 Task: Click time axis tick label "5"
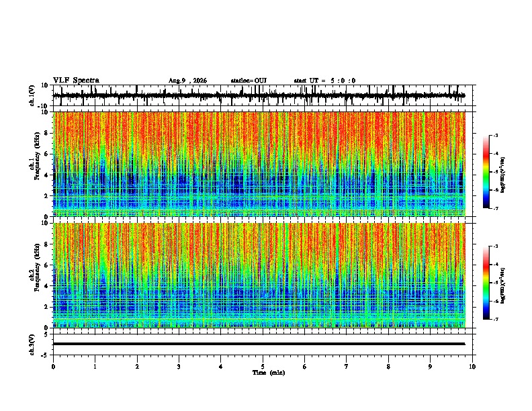coord(263,367)
